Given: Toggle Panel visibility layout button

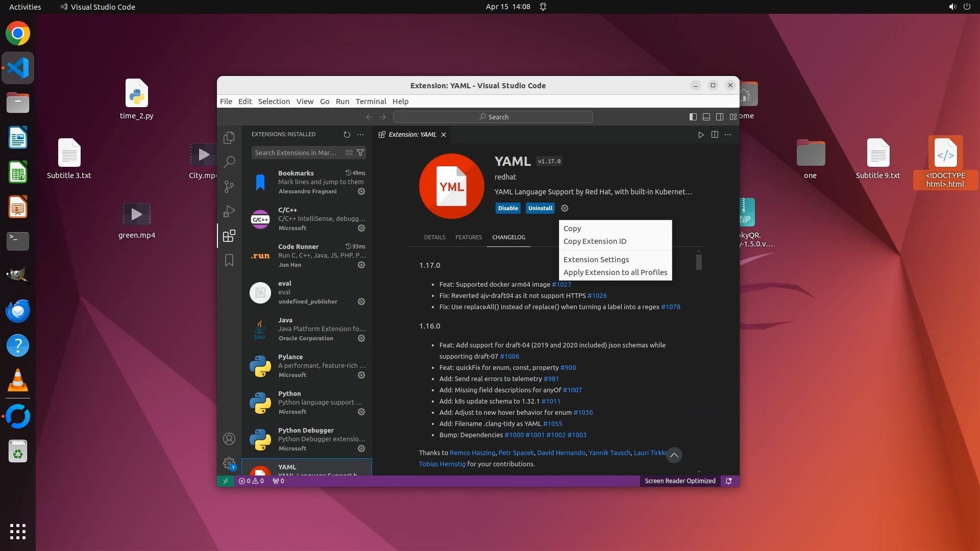Looking at the screenshot, I should 706,117.
